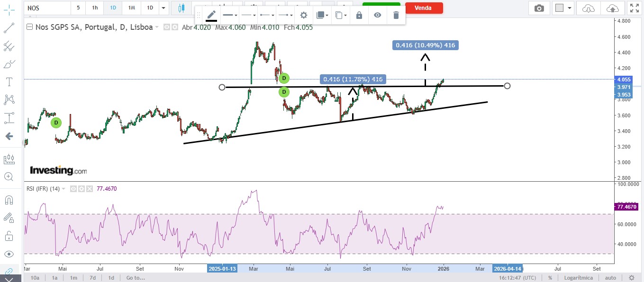The width and height of the screenshot is (644, 282).
Task: Open the line style dropdown
Action: (x=248, y=16)
